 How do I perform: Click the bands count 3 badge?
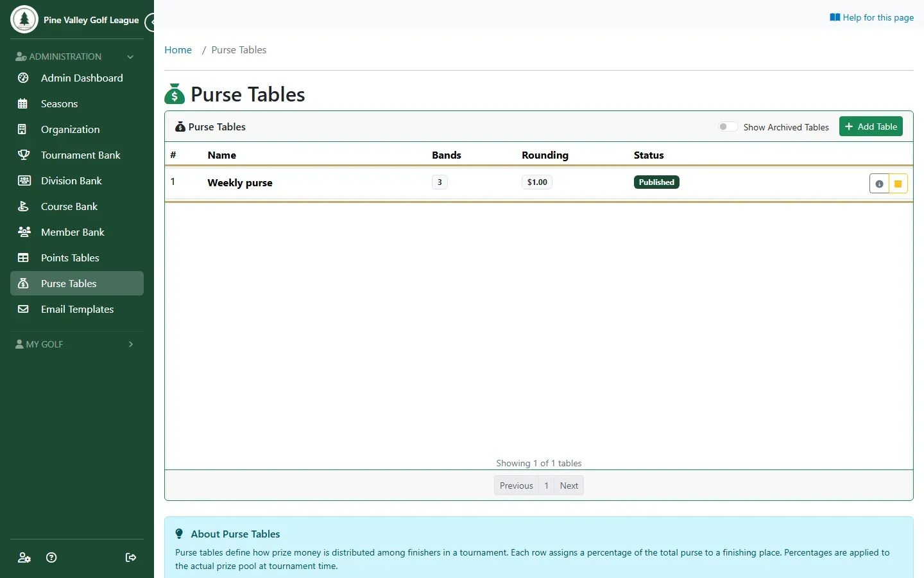[x=440, y=182]
